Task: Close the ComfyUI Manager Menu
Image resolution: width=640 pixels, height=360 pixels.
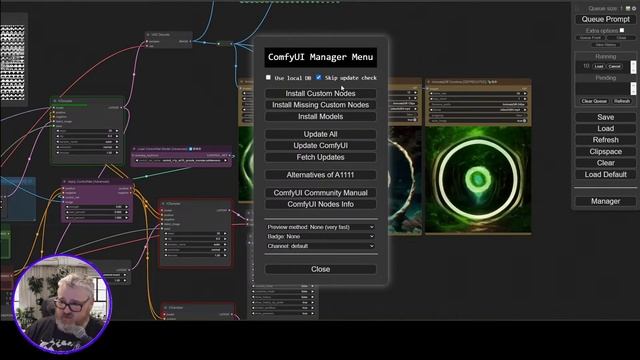Action: pos(320,269)
